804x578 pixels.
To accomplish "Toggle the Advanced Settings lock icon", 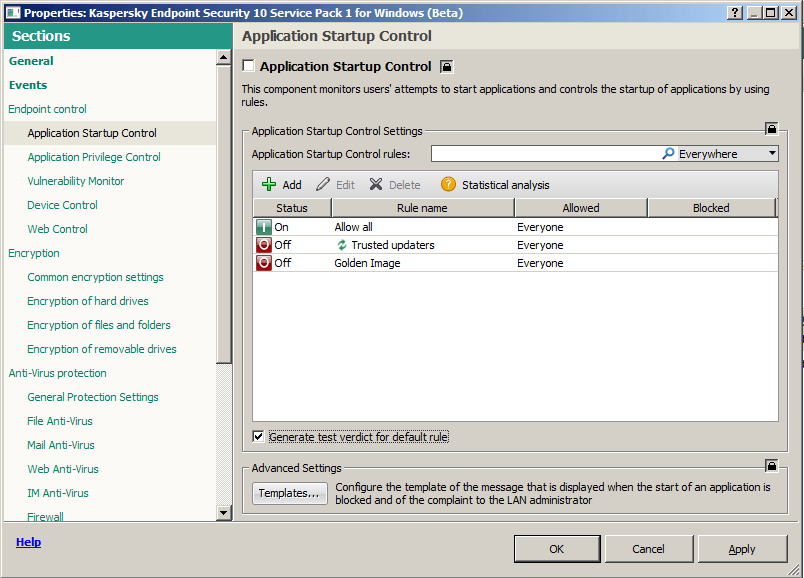I will [771, 465].
